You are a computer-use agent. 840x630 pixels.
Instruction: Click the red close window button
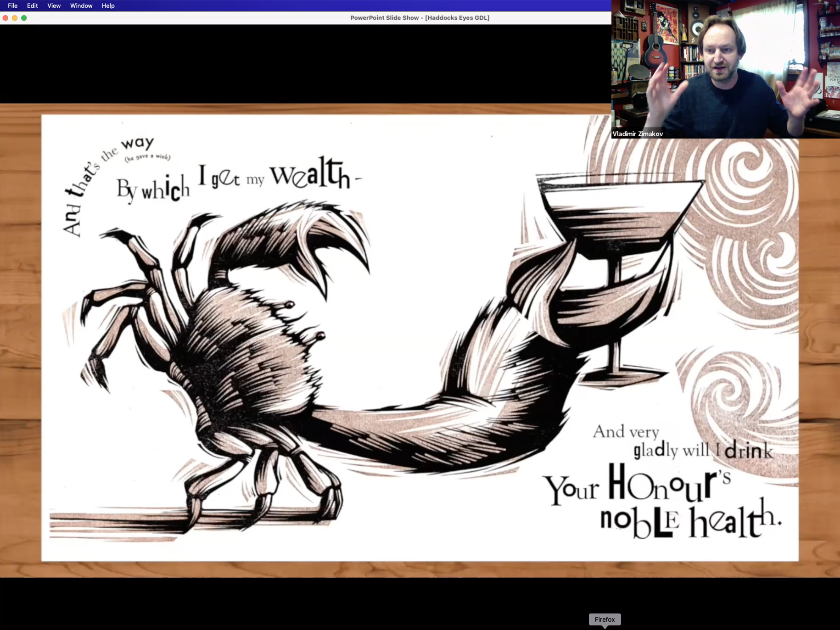pyautogui.click(x=6, y=18)
